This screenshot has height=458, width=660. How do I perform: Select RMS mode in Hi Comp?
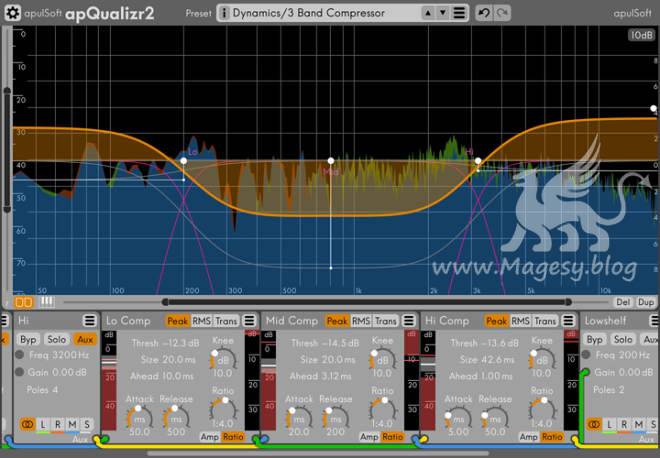[520, 321]
